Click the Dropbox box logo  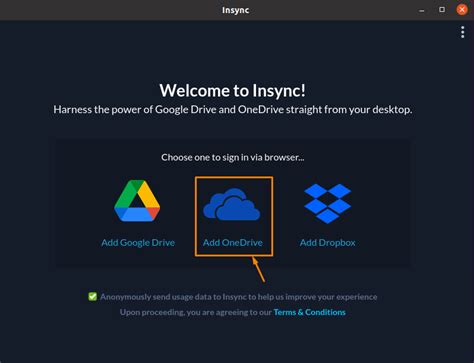point(327,203)
